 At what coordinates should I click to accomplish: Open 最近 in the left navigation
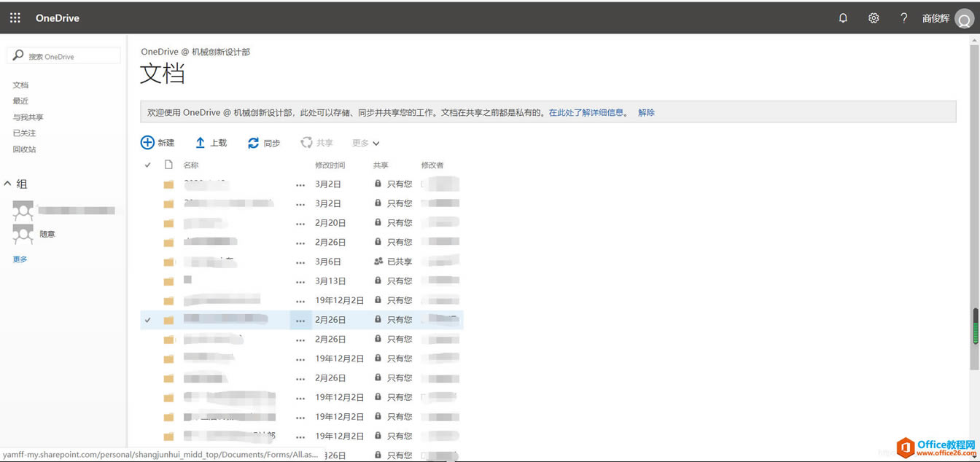click(20, 101)
